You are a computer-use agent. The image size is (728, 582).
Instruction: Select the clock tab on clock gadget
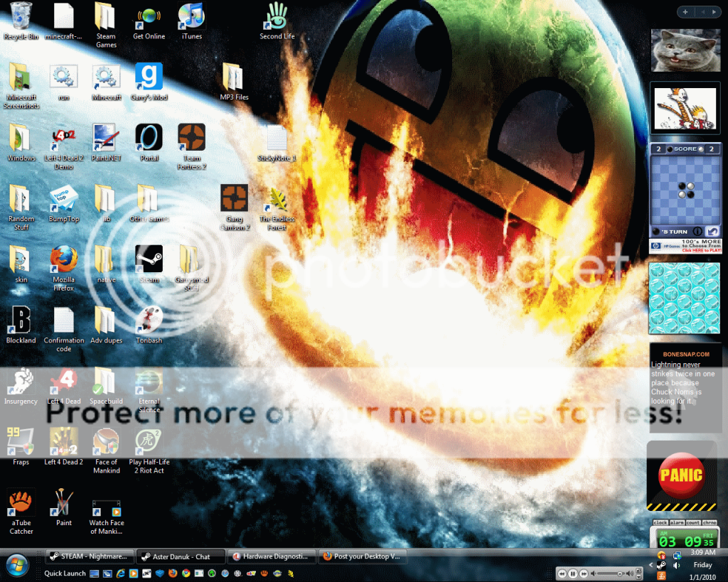pos(660,522)
